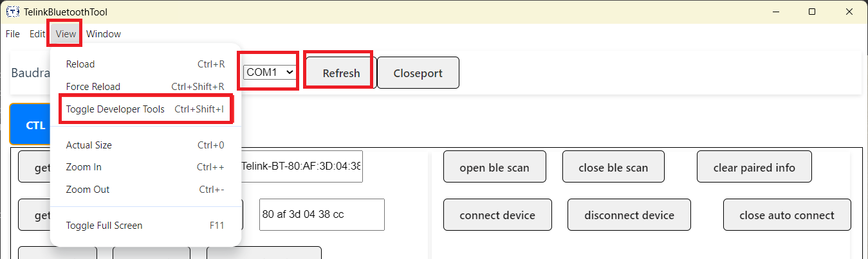Image resolution: width=868 pixels, height=259 pixels.
Task: Focus the Telink-BT device name field
Action: click(301, 166)
